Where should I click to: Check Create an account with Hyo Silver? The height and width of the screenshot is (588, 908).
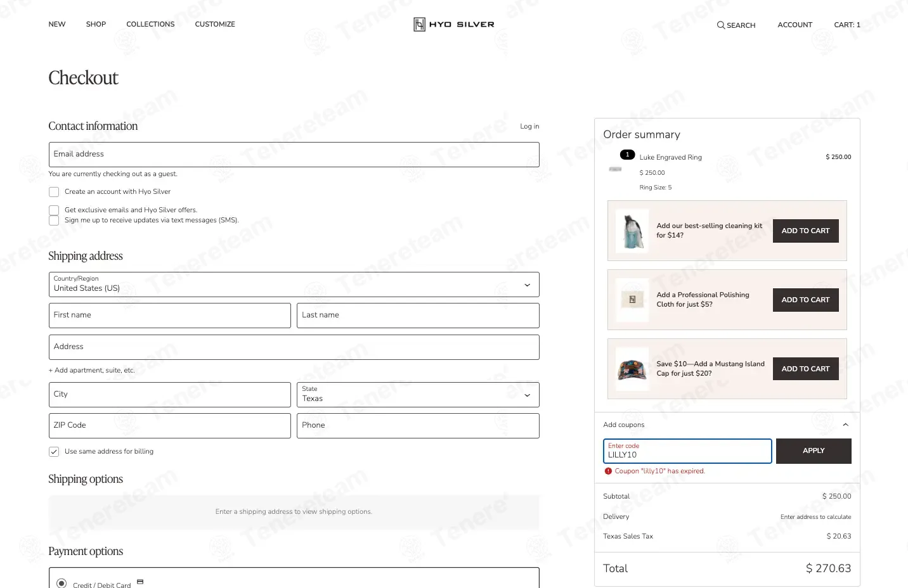pos(54,192)
